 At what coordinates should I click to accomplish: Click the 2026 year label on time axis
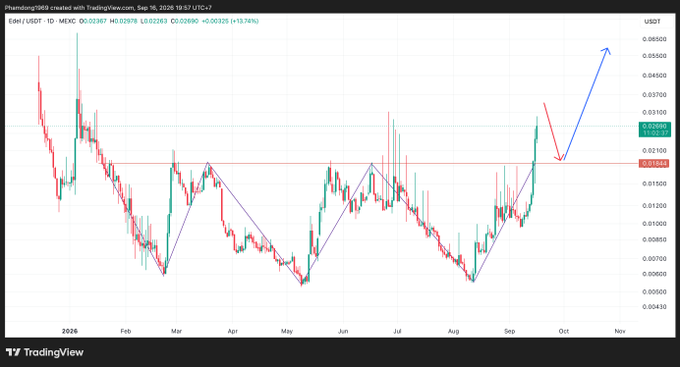pyautogui.click(x=70, y=331)
